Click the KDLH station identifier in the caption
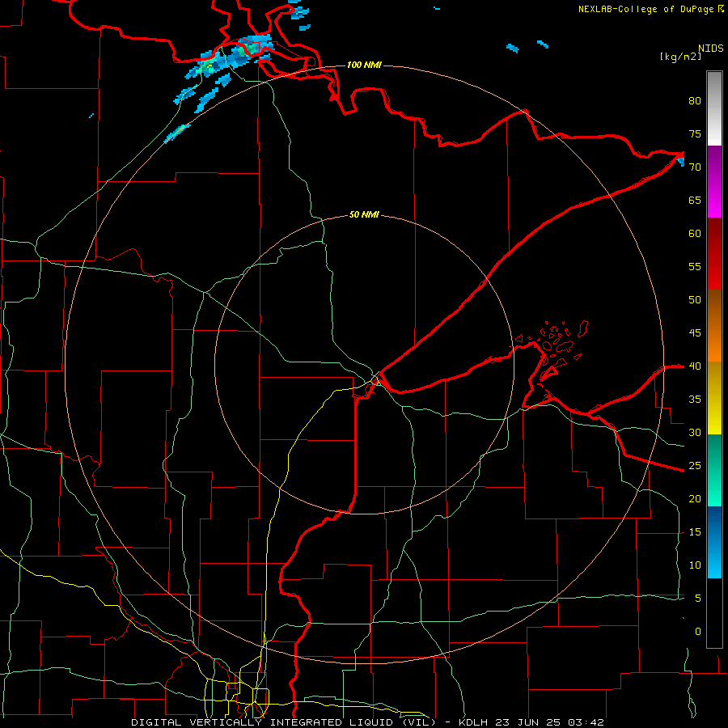This screenshot has height=728, width=728. [476, 722]
